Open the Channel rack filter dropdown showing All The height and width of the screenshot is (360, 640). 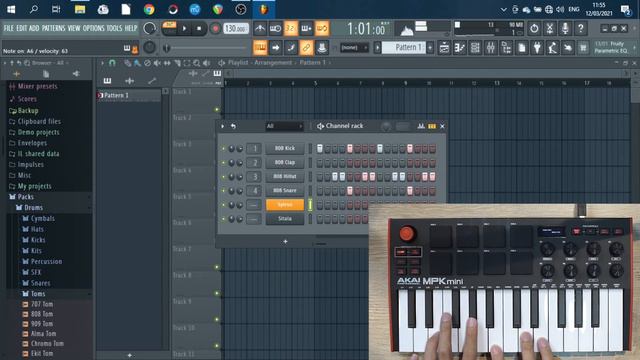tap(284, 126)
